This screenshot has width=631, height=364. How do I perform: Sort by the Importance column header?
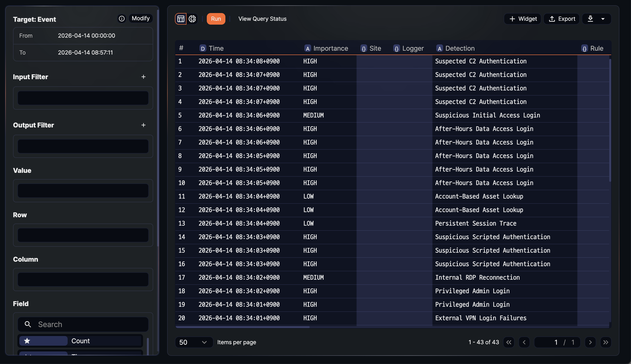[x=330, y=48]
